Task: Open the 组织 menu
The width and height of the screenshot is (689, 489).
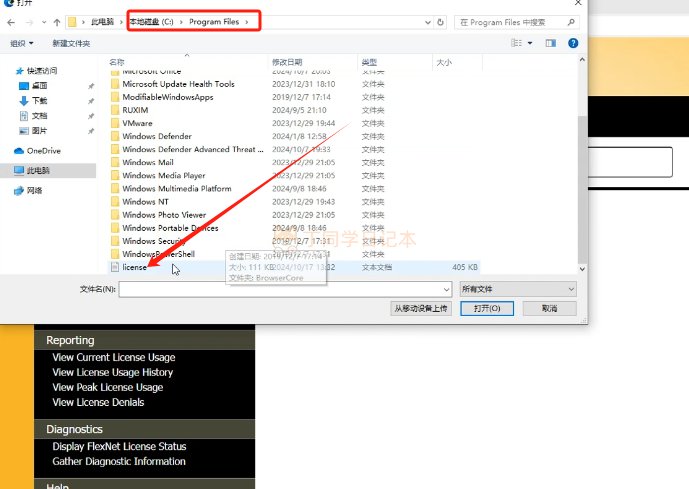Action: [22, 43]
